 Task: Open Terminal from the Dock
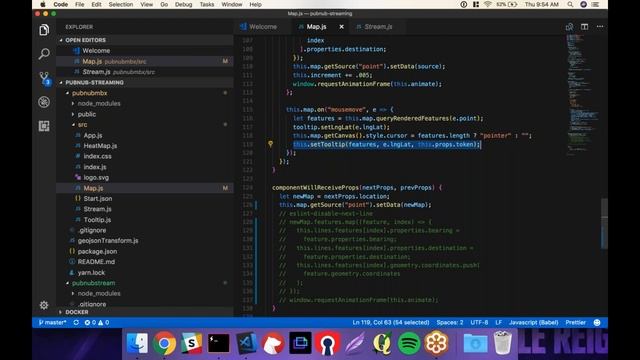(x=219, y=343)
